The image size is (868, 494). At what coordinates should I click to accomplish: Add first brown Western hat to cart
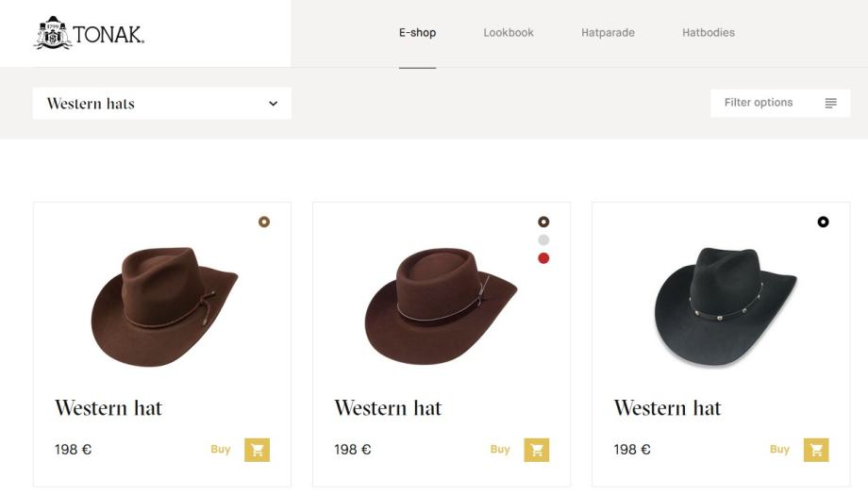tap(257, 450)
